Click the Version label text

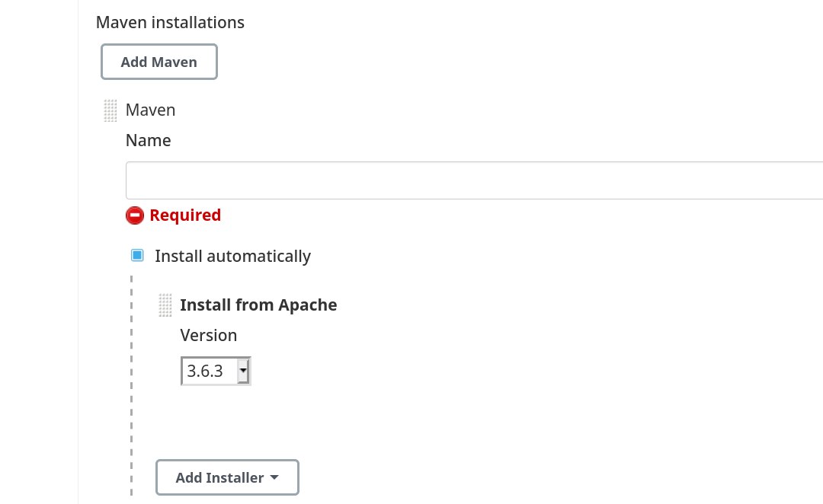pyautogui.click(x=208, y=336)
